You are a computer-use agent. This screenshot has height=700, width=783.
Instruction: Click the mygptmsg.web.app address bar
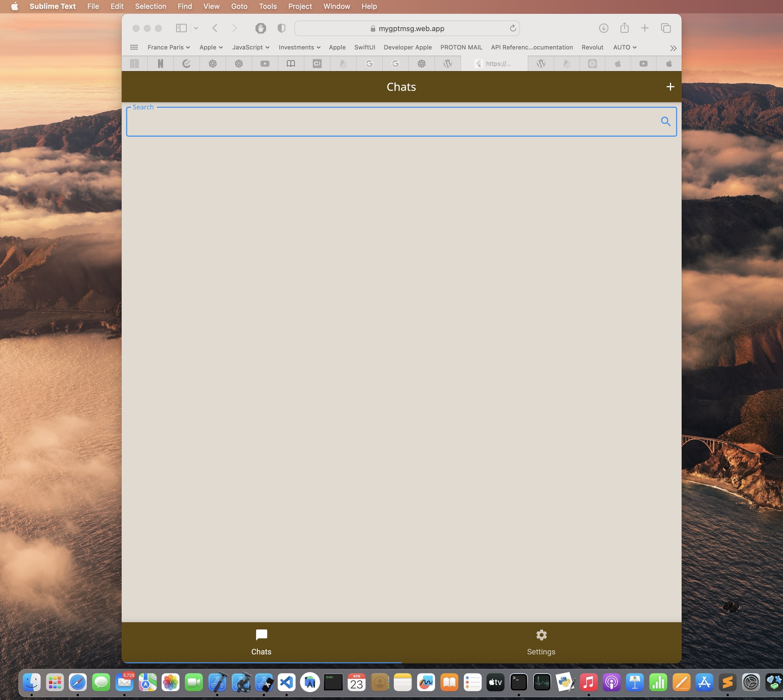[407, 28]
